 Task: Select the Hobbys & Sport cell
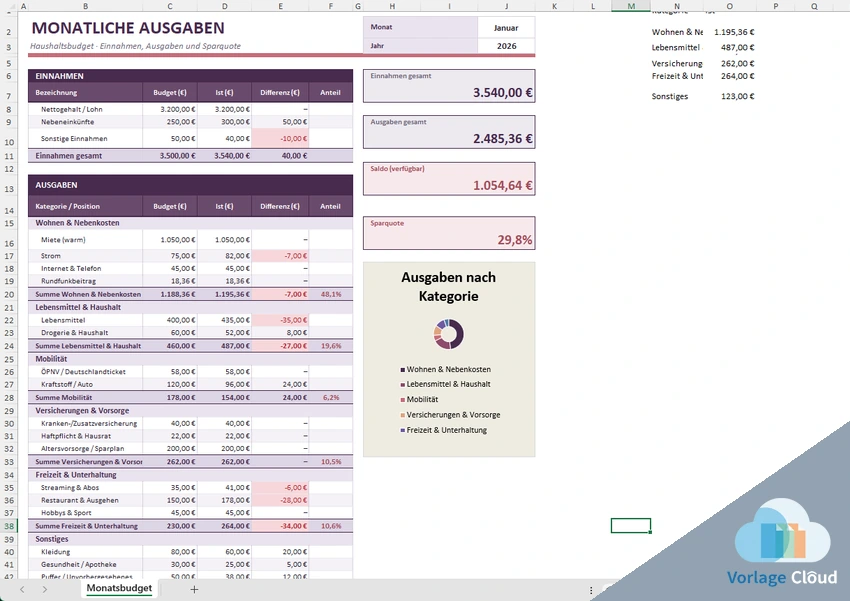[85, 513]
